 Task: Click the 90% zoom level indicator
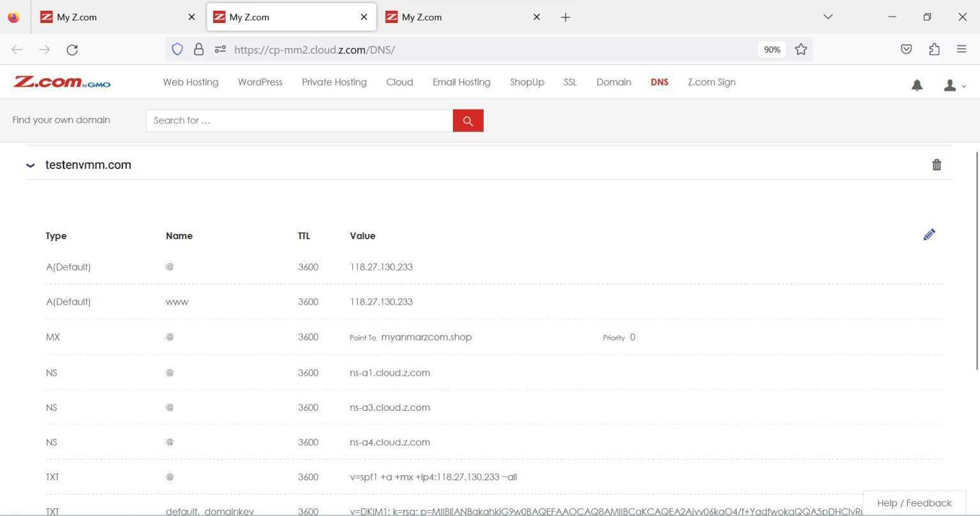772,50
